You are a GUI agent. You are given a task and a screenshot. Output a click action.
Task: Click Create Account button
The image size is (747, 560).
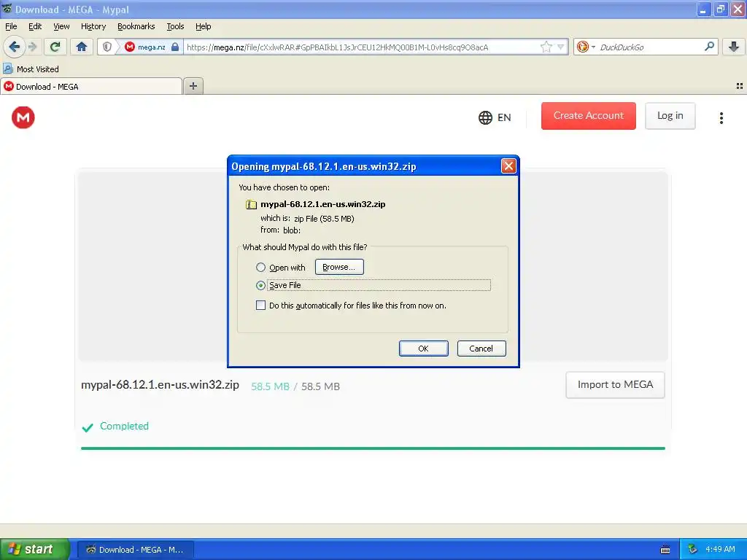[x=589, y=116]
